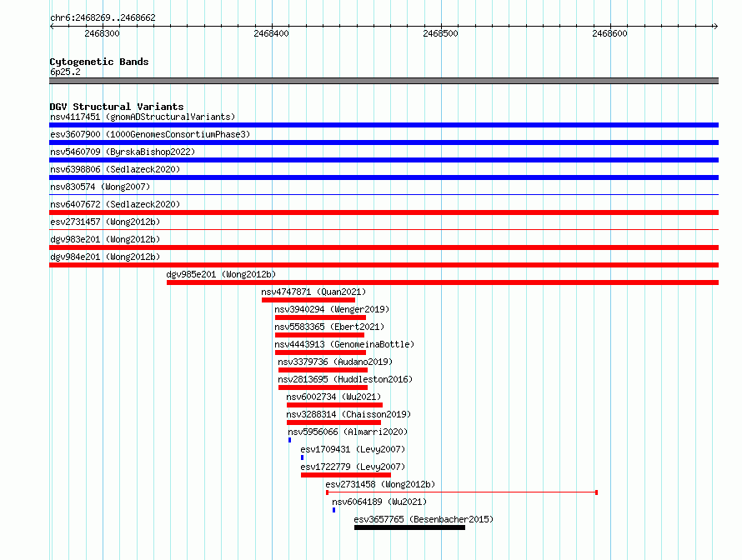Click the esv3607900 1000GenomesConsortiumPhase3 label
This screenshot has height=560, width=742.
coord(150,134)
